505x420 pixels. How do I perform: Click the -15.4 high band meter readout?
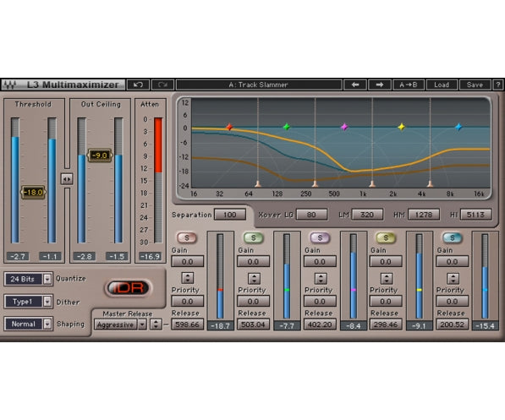485,325
